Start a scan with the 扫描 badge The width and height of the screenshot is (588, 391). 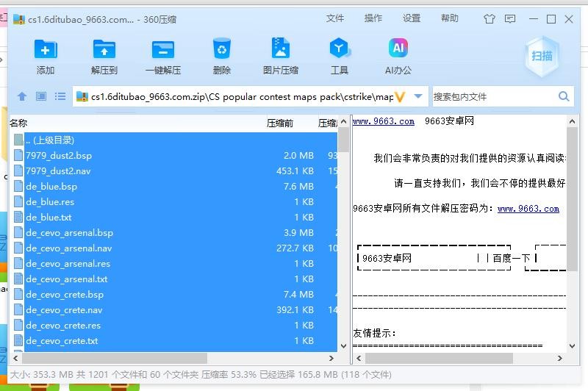(542, 57)
